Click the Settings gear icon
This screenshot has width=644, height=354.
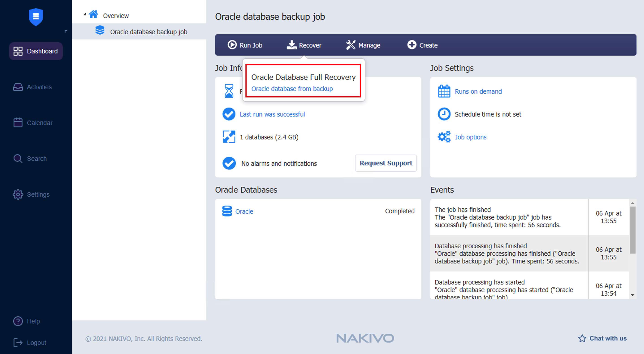tap(18, 194)
